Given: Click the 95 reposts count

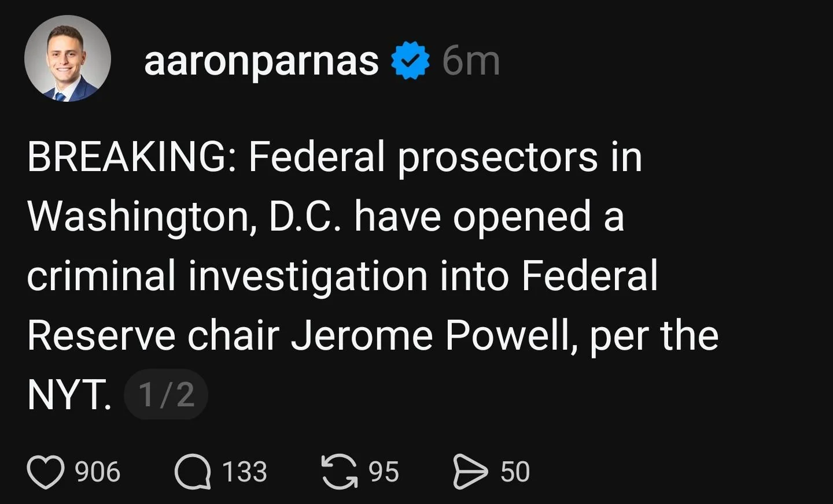Looking at the screenshot, I should 384,472.
